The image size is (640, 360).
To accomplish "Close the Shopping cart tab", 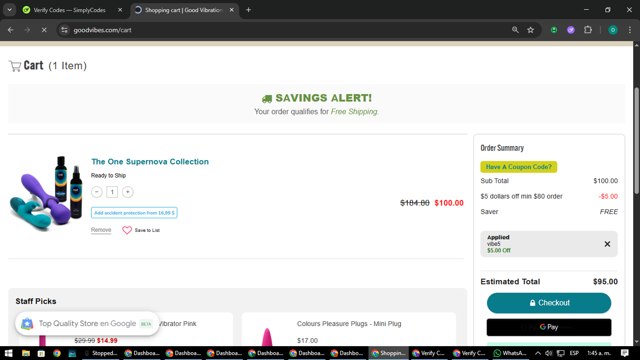I will [x=231, y=10].
